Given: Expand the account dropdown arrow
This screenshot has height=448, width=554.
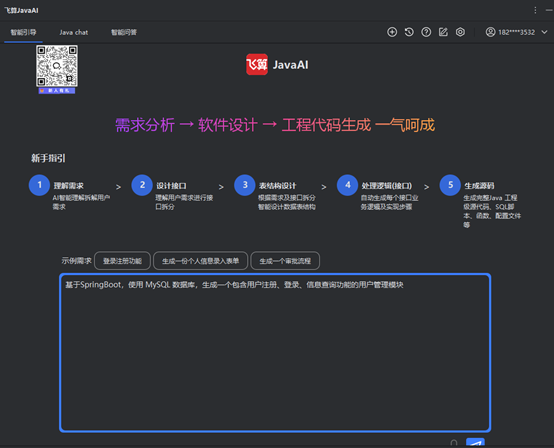Looking at the screenshot, I should 544,32.
